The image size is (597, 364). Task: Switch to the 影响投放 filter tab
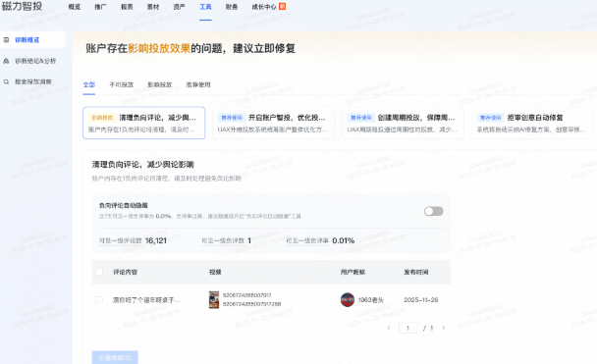point(160,84)
